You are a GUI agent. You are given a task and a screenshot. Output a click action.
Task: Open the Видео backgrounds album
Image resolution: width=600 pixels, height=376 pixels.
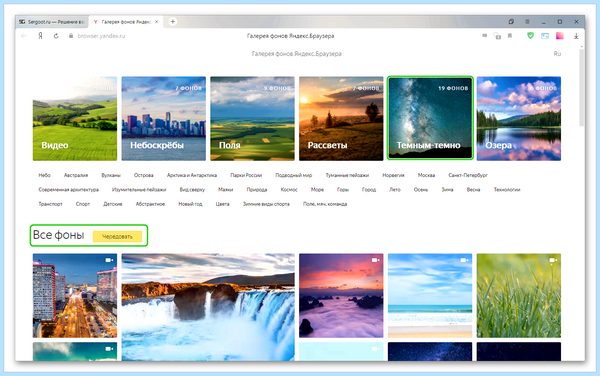coord(75,119)
